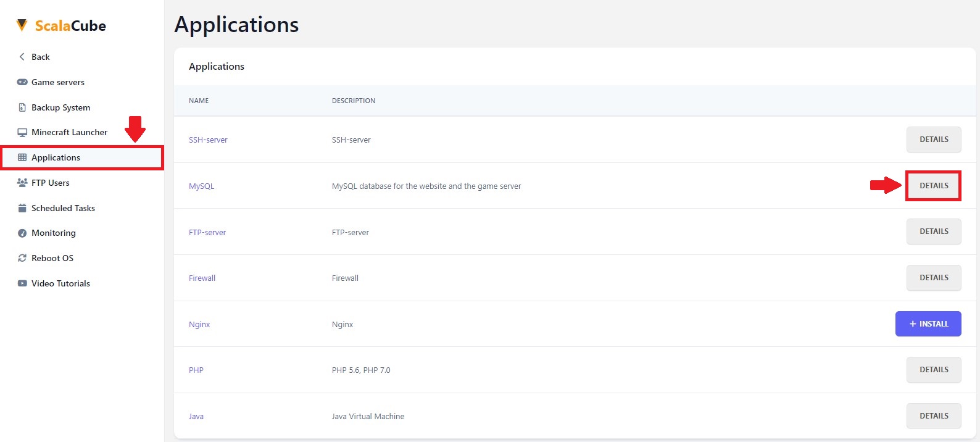Open Details for MySQL
Viewport: 980px width, 442px height.
[934, 186]
